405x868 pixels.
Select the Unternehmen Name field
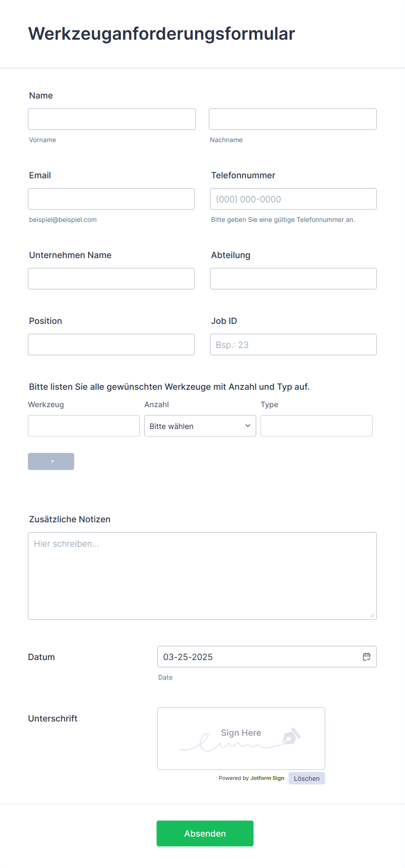click(x=111, y=279)
